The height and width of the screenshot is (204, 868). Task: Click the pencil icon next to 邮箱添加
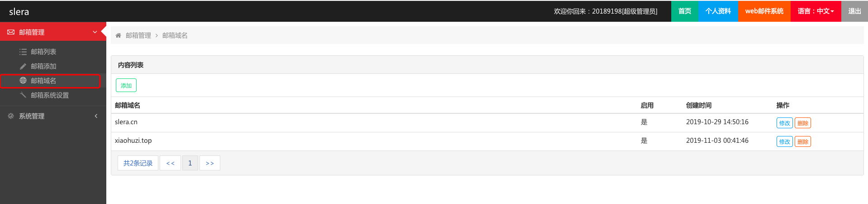point(23,66)
